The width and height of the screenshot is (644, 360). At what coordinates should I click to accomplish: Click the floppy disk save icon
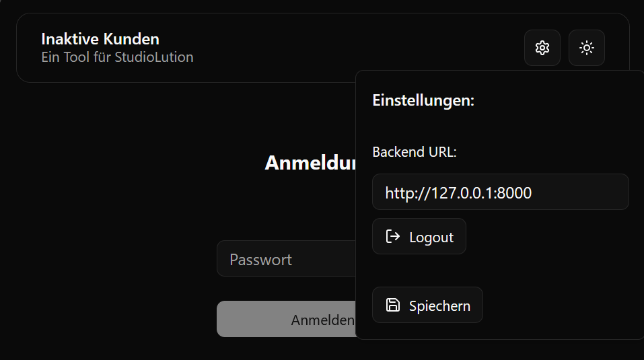[x=392, y=305]
